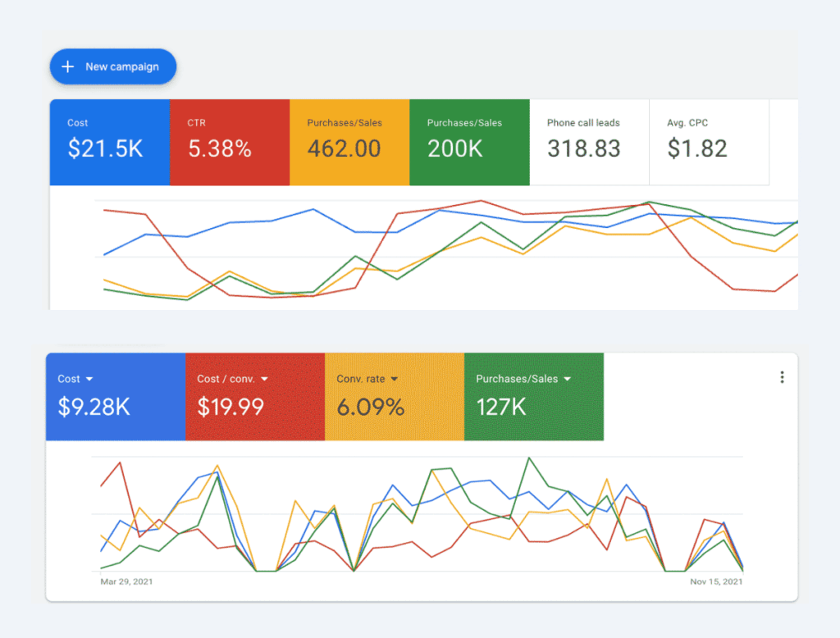840x638 pixels.
Task: Open the three-dot more options menu
Action: click(x=782, y=377)
